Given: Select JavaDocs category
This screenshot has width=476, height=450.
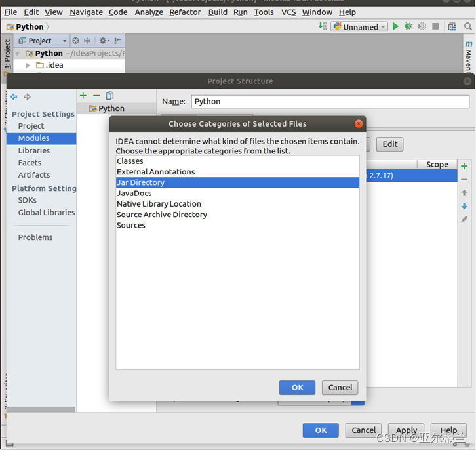Looking at the screenshot, I should (238, 193).
